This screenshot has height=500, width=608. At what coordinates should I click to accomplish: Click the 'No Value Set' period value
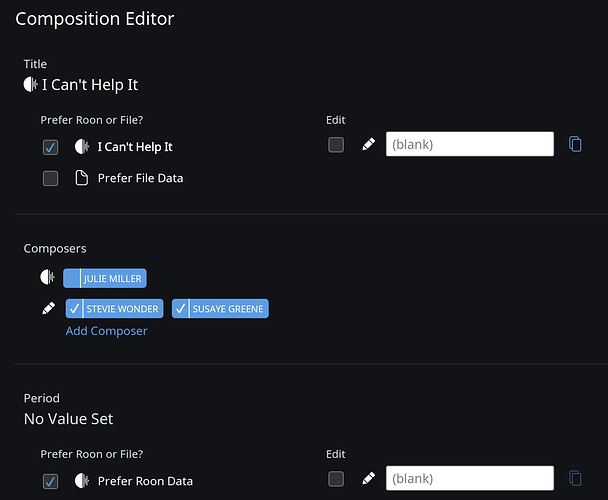pyautogui.click(x=69, y=419)
